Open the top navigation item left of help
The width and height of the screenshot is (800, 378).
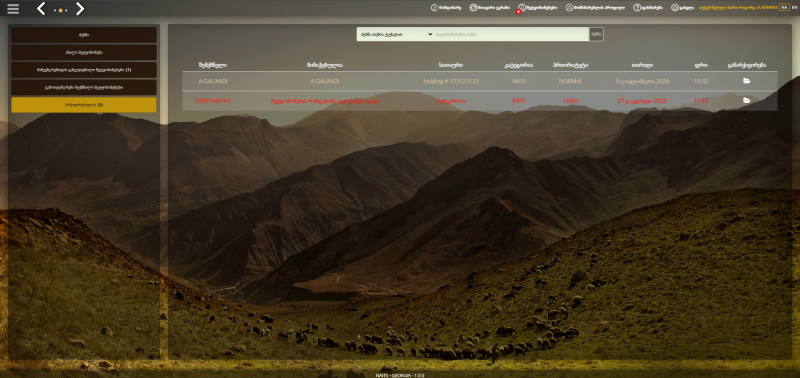point(595,8)
